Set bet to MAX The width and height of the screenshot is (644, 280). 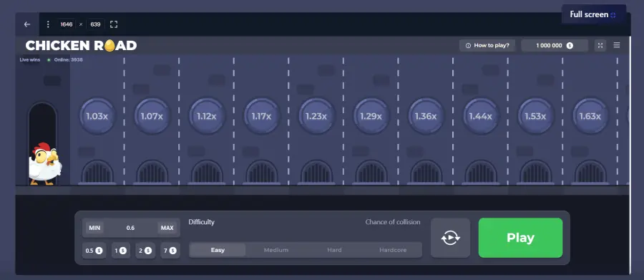click(x=167, y=228)
